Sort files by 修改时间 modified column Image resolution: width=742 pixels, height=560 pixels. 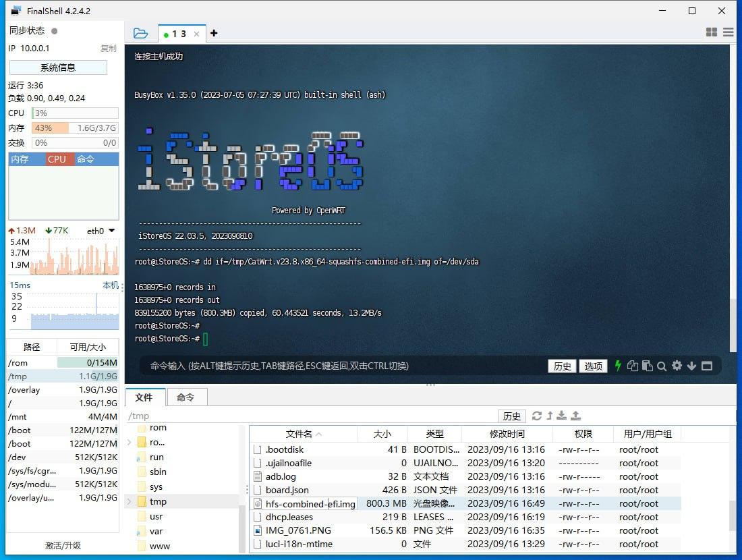pos(507,434)
